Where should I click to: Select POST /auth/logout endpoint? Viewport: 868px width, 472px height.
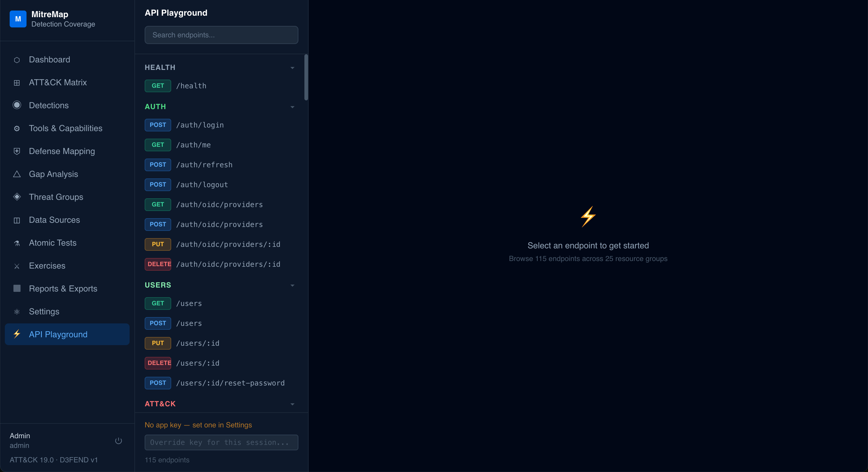point(222,185)
